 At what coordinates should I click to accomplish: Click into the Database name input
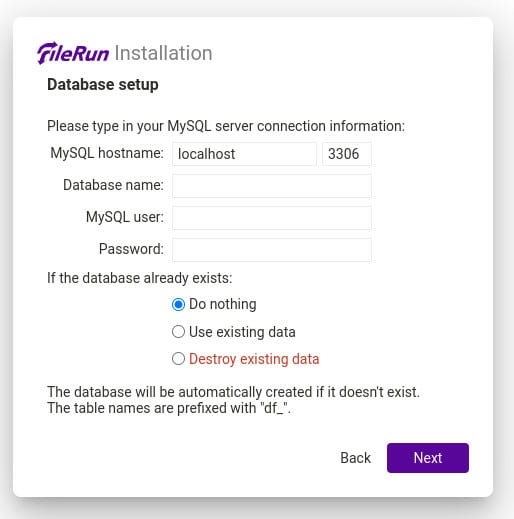tap(272, 186)
